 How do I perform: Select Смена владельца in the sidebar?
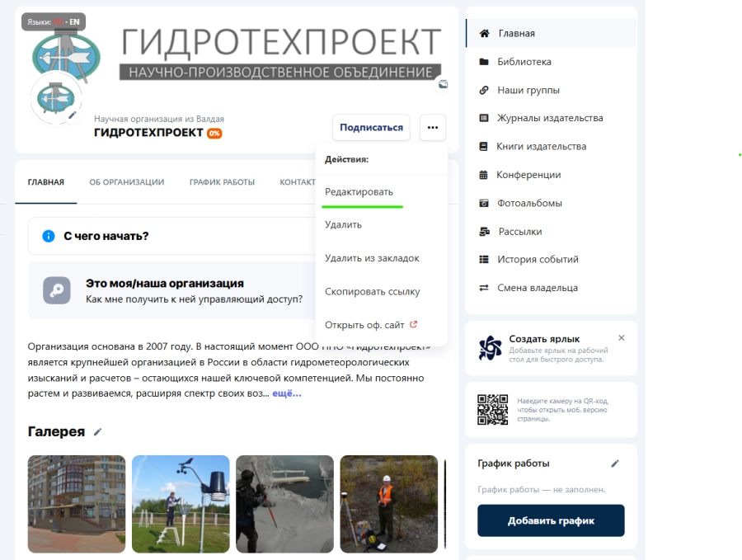(x=537, y=288)
